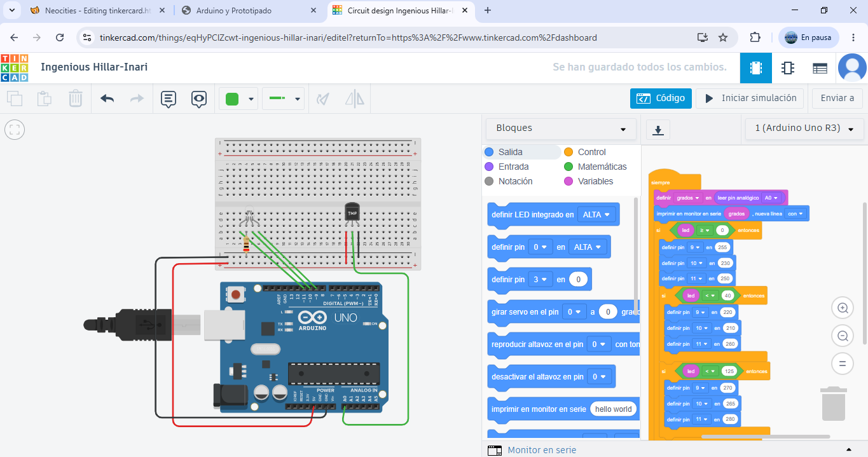The image size is (868, 457).
Task: Open the Bloques editing mode dropdown
Action: (x=561, y=128)
